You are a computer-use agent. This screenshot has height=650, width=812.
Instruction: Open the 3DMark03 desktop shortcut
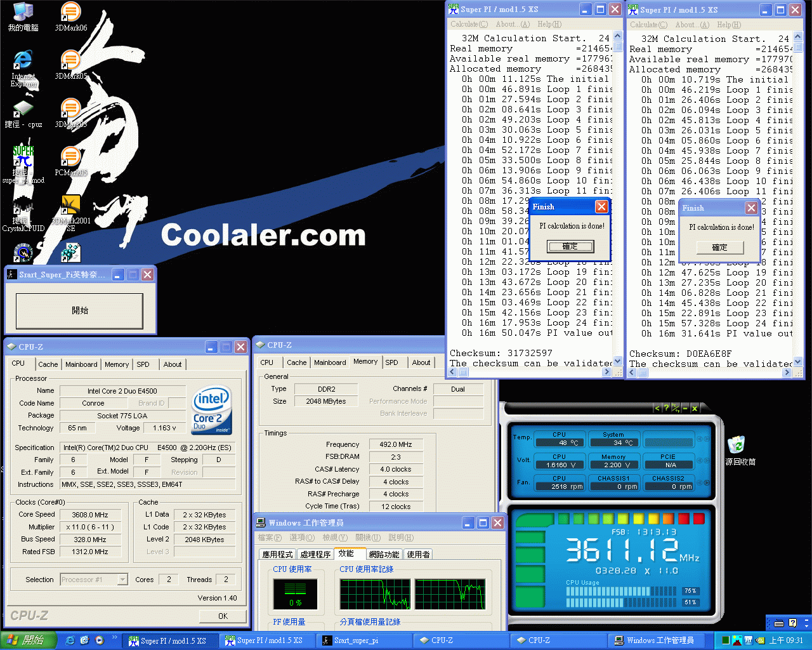(x=70, y=113)
